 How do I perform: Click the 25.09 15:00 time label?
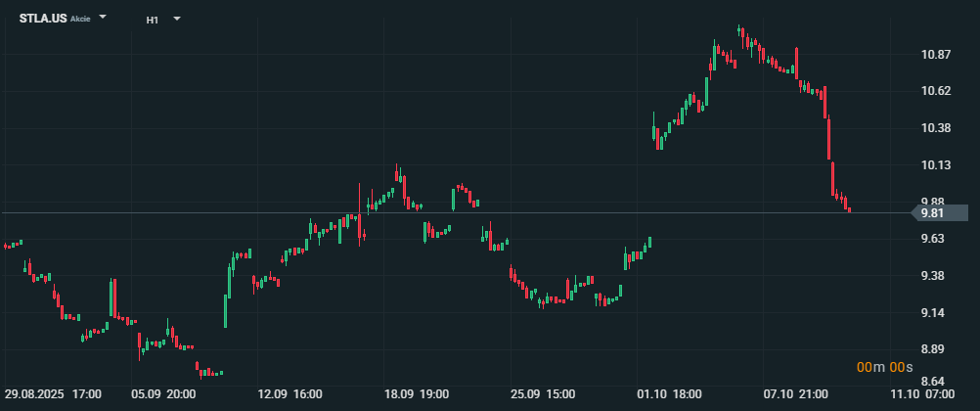point(543,394)
